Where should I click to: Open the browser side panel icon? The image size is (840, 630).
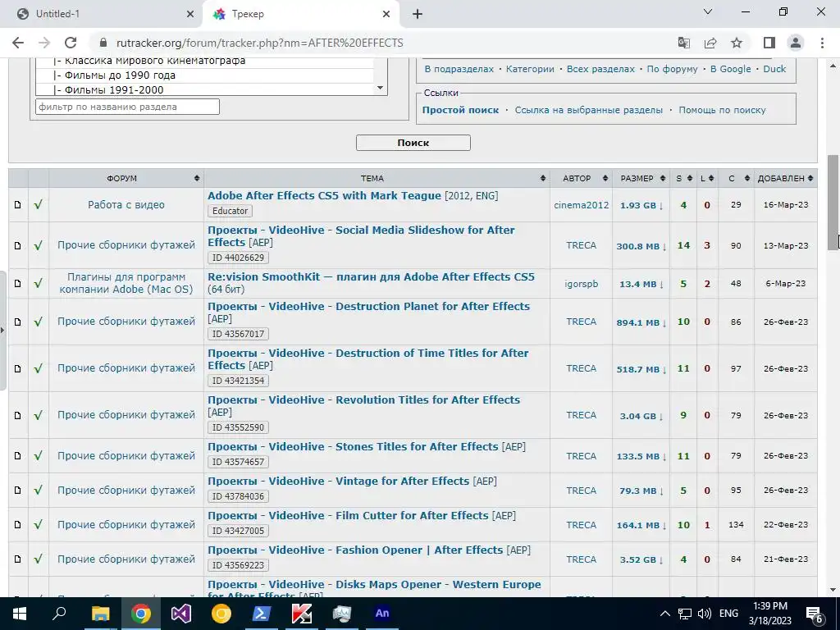(x=769, y=43)
